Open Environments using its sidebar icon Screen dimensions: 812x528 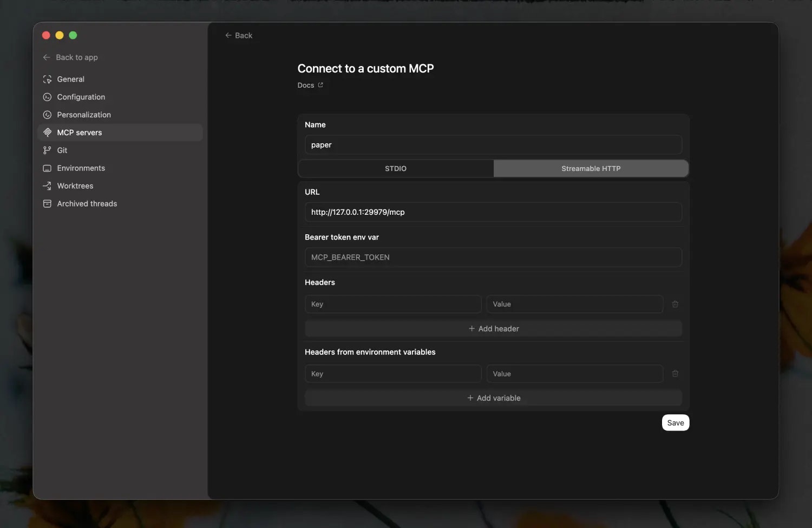(48, 168)
